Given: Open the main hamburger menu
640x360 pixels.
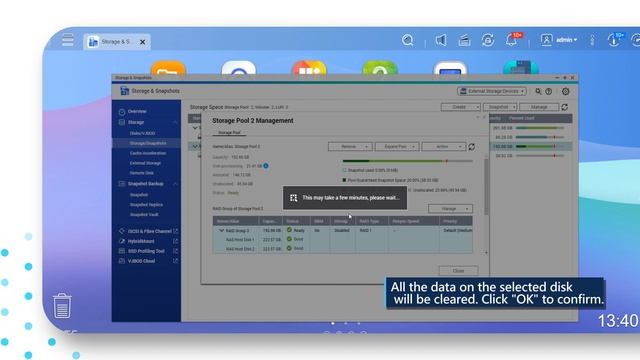Looking at the screenshot, I should 68,40.
